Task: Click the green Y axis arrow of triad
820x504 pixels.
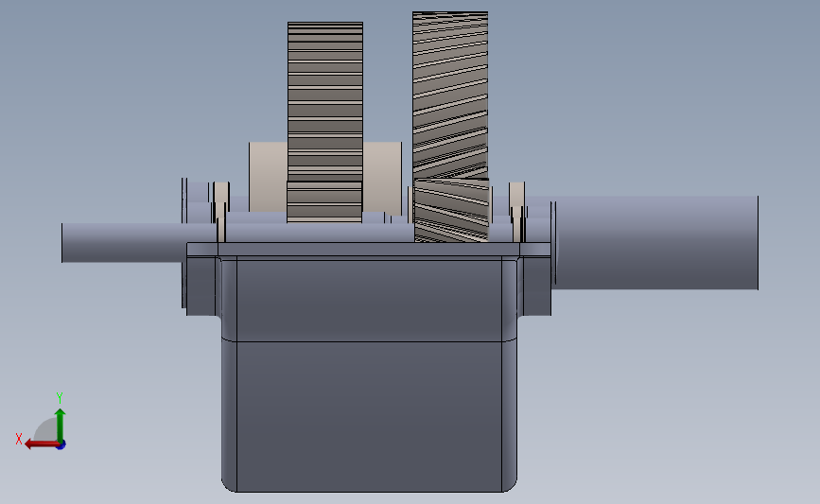Action: pyautogui.click(x=61, y=426)
